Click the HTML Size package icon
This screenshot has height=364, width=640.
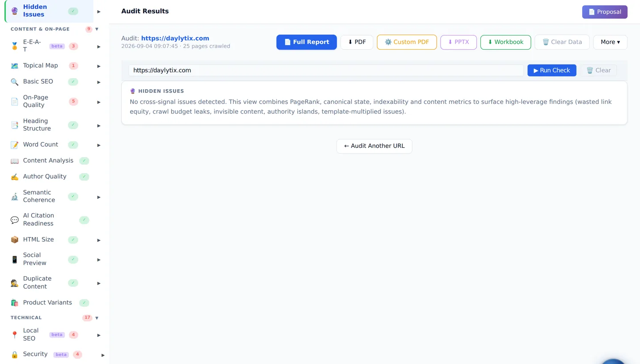pyautogui.click(x=15, y=240)
